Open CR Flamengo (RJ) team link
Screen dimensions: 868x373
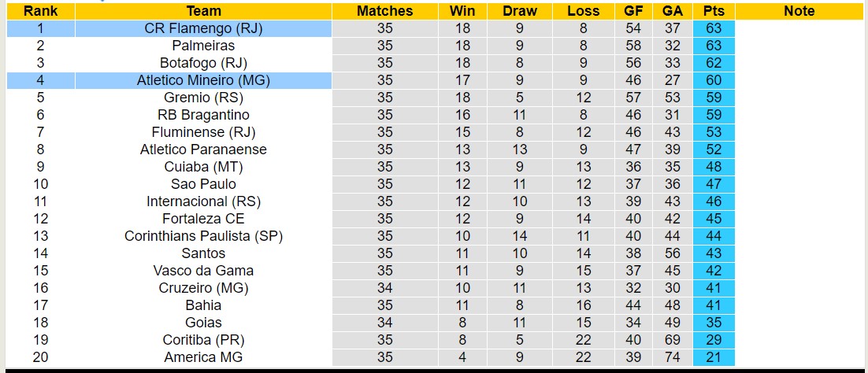[203, 28]
